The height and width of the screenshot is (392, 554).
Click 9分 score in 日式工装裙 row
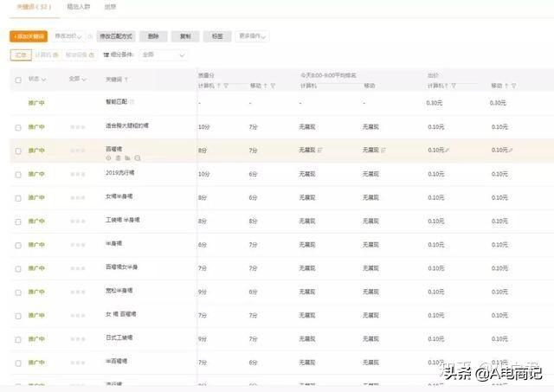click(203, 339)
